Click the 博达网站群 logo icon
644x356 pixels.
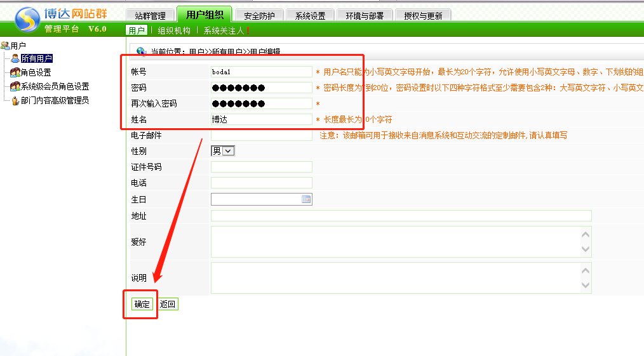(27, 18)
